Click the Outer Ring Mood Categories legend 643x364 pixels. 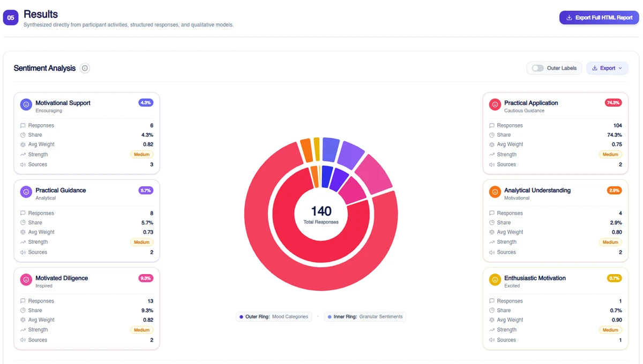274,317
